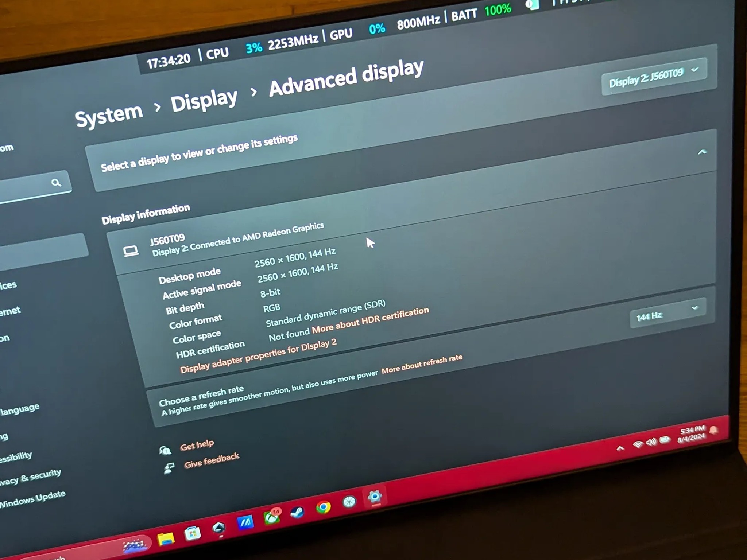Click the Give feedback link
This screenshot has width=747, height=560.
tap(212, 460)
